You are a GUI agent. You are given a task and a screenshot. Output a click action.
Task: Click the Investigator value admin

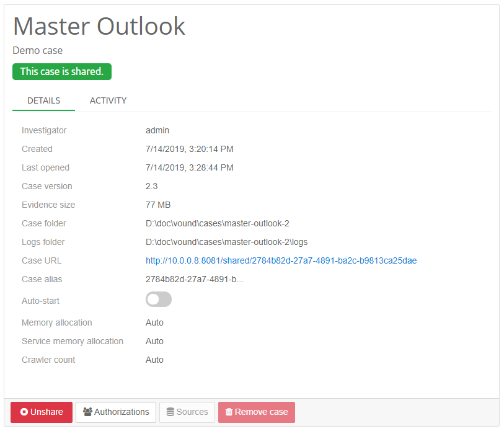[x=157, y=130]
